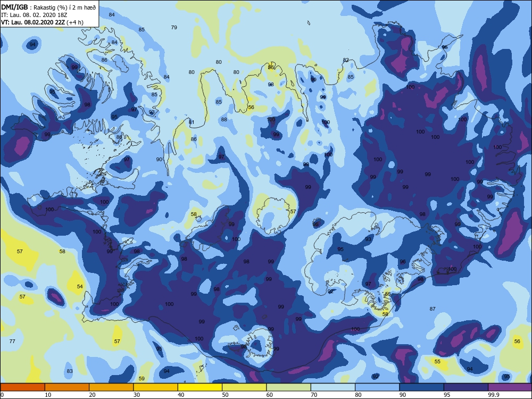Click the '77' humidity value on the map

pos(12,341)
